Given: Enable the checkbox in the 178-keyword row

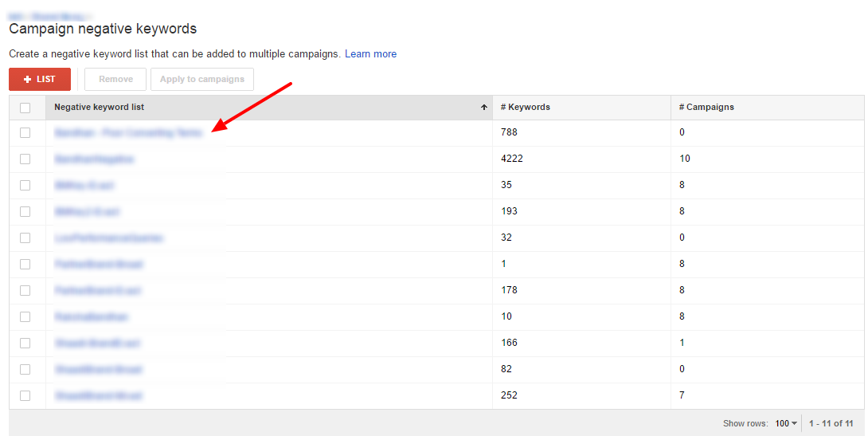Looking at the screenshot, I should [25, 290].
